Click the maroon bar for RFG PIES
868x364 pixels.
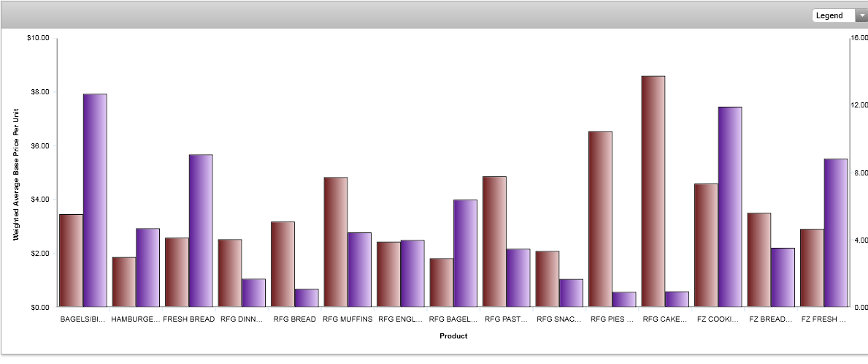coord(600,219)
